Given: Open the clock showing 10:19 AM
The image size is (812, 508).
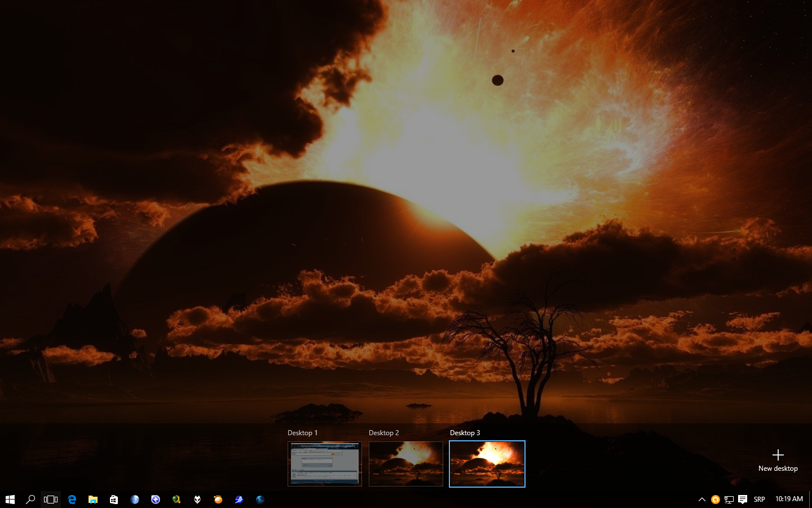Looking at the screenshot, I should [x=789, y=499].
